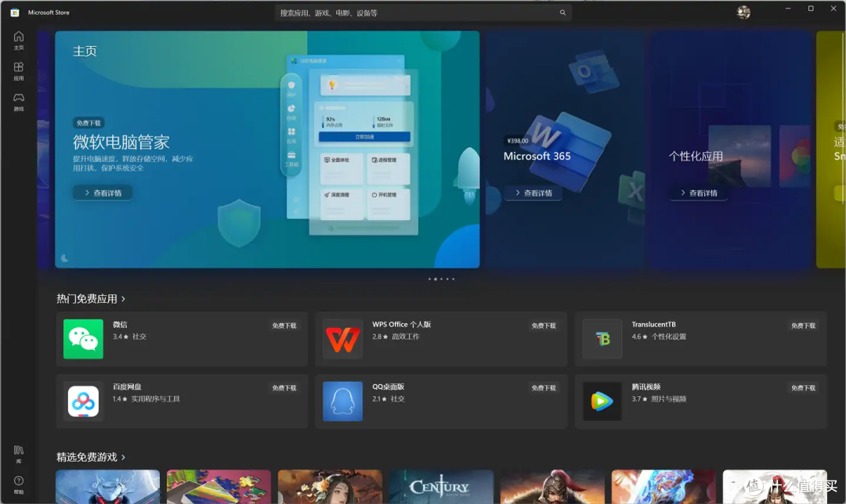Open the game thumbnail with woman portrait
This screenshot has width=846, height=504.
[x=330, y=487]
